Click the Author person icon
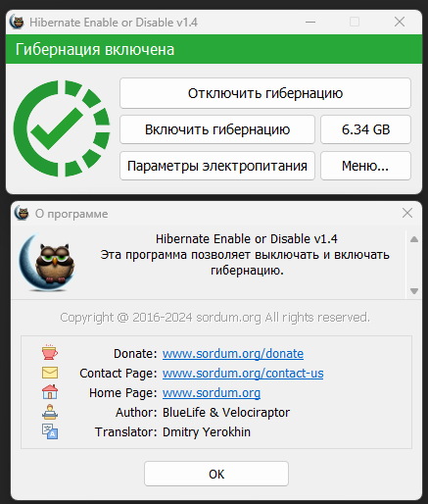The width and height of the screenshot is (428, 504). tap(50, 412)
